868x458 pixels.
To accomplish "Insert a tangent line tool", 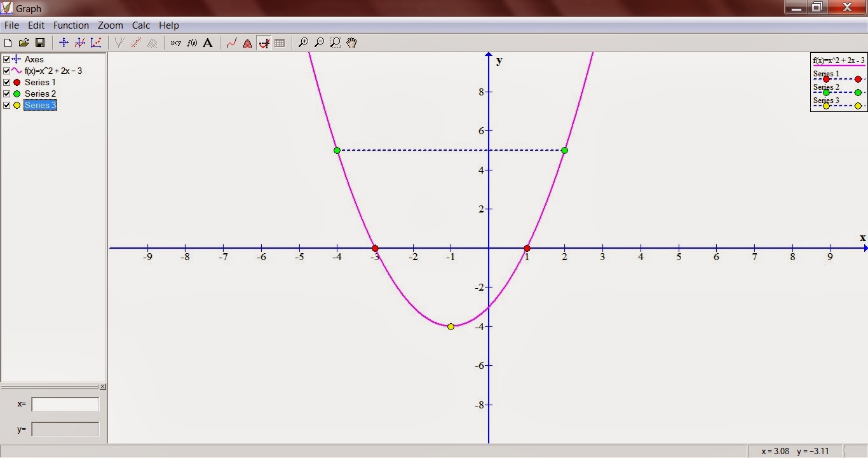I will [x=119, y=43].
